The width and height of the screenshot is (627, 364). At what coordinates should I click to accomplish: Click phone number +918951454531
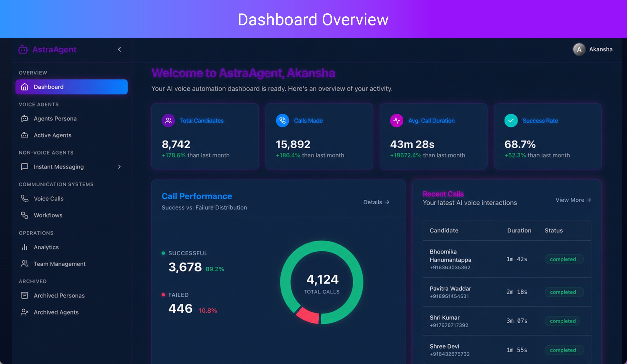pyautogui.click(x=449, y=296)
